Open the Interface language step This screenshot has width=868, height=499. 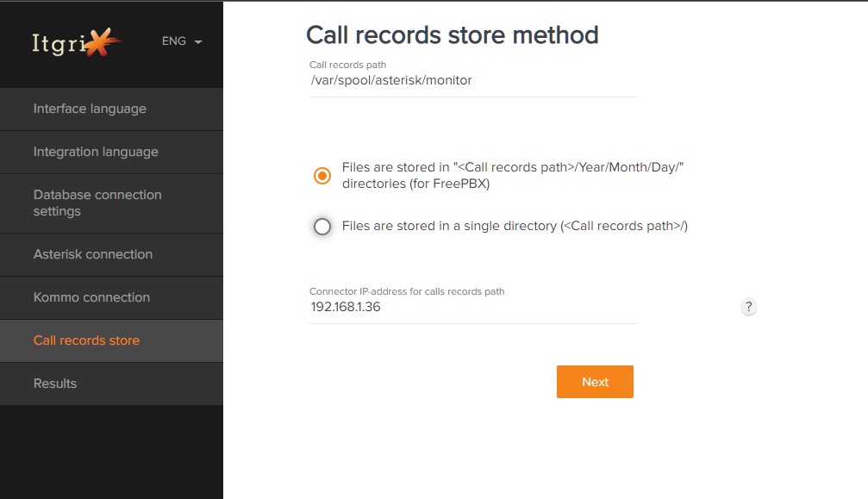111,109
